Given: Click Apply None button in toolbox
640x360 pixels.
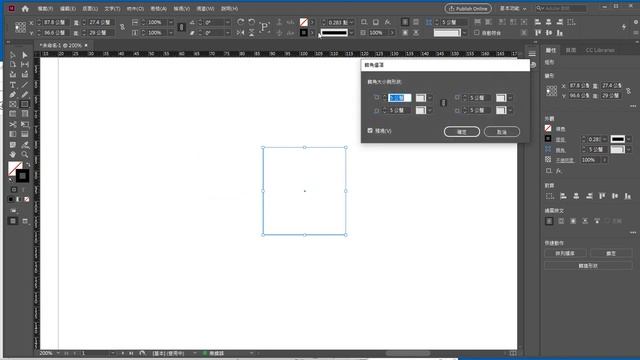Looking at the screenshot, I should pyautogui.click(x=27, y=199).
